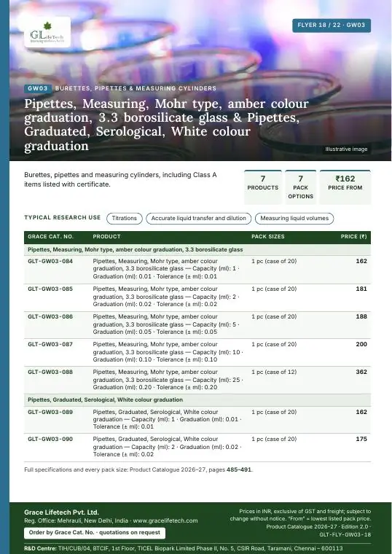Click price 200 for GLT-GW03-087
The width and height of the screenshot is (392, 554).
361,344
